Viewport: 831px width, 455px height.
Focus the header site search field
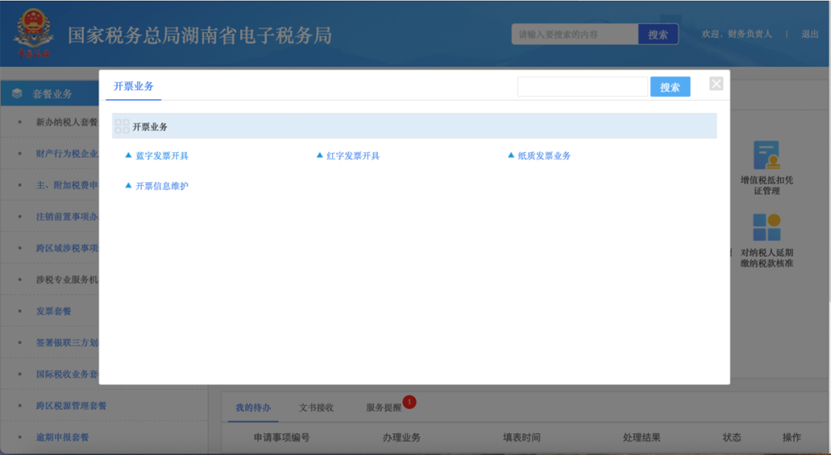574,34
